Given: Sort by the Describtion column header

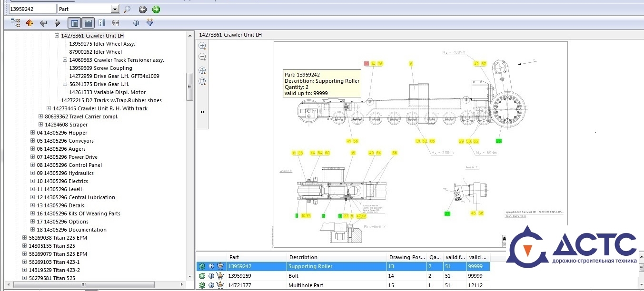Looking at the screenshot, I should 303,257.
